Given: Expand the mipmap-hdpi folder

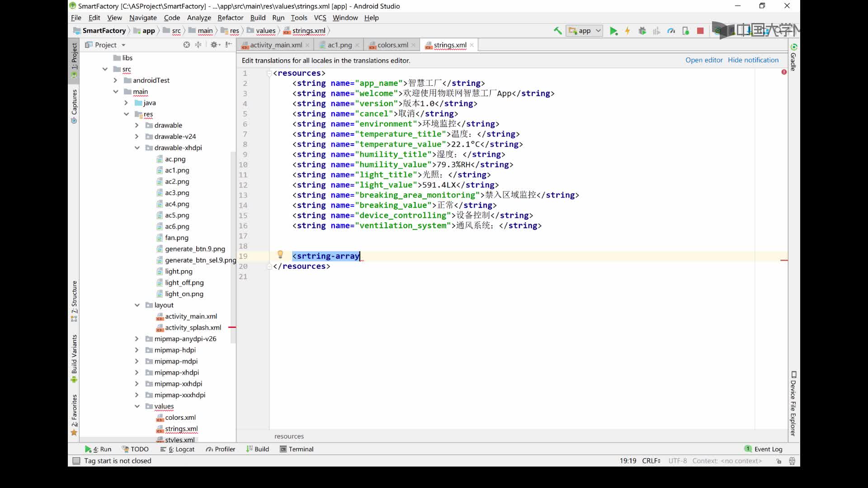Looking at the screenshot, I should click(137, 350).
